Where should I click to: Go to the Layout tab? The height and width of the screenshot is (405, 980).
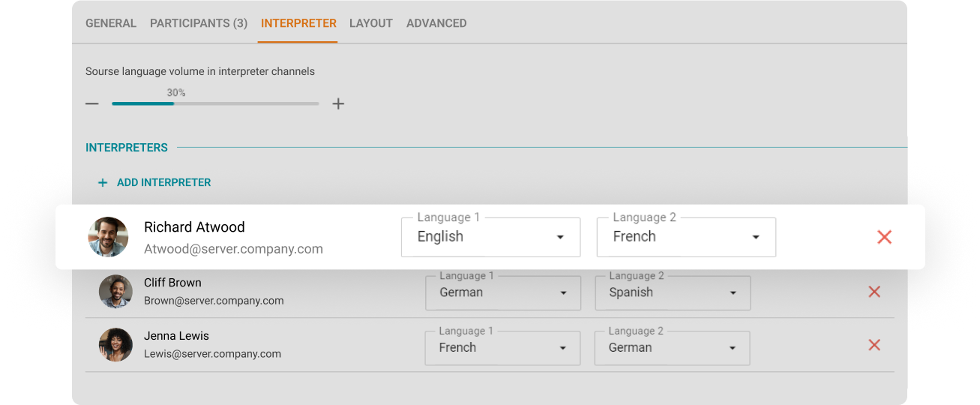pyautogui.click(x=371, y=23)
